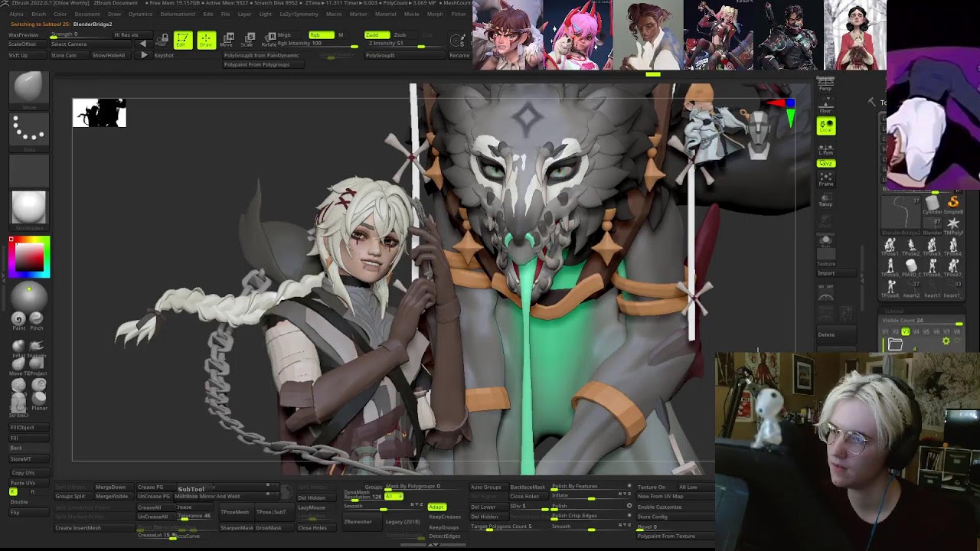Select the TMPolyMesh star tool

point(953,225)
